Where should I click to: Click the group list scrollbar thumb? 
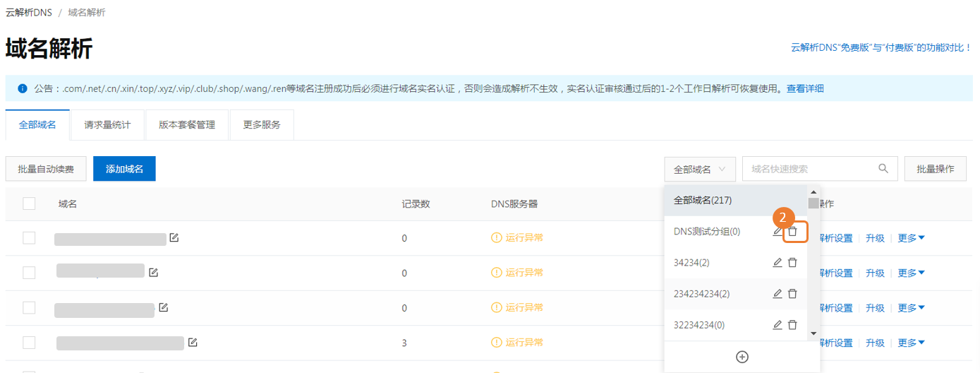(x=813, y=203)
